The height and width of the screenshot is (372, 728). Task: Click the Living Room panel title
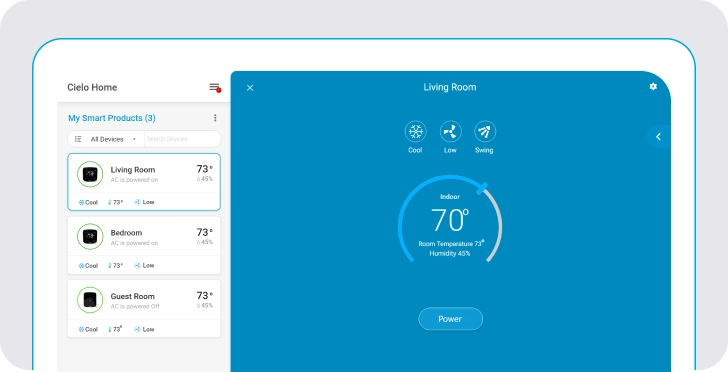click(449, 87)
